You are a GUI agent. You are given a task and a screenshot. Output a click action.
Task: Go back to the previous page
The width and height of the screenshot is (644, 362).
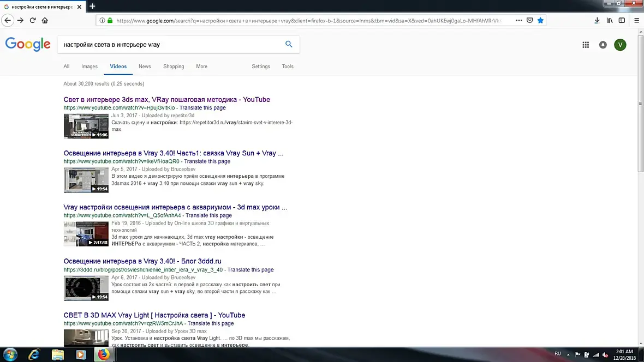click(x=8, y=20)
